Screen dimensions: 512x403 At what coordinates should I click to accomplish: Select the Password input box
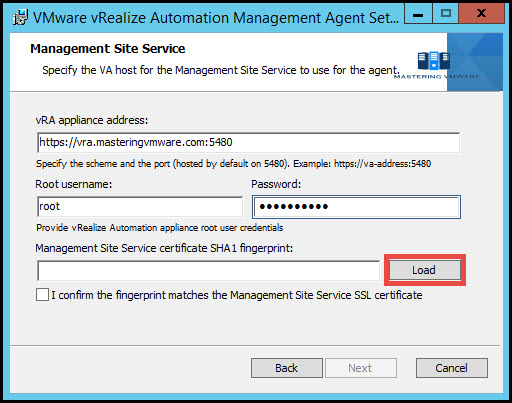pyautogui.click(x=356, y=207)
